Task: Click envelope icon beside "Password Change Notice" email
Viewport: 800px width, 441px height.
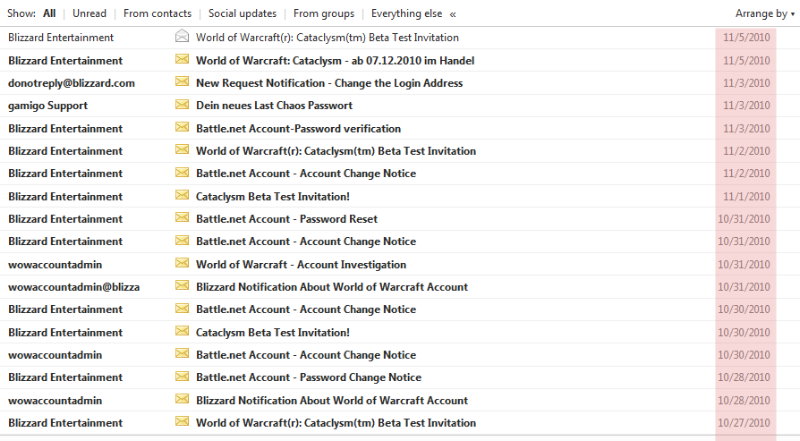Action: [x=182, y=376]
